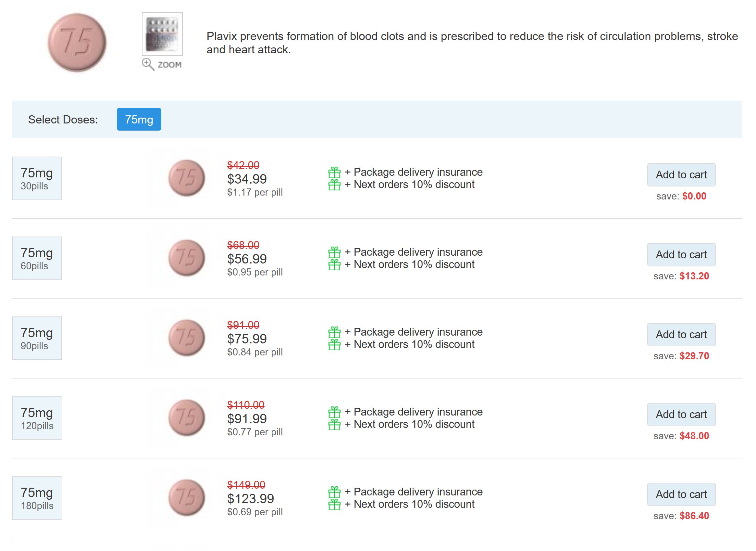Click gift icon beside 10% discount in 60pills row

334,265
